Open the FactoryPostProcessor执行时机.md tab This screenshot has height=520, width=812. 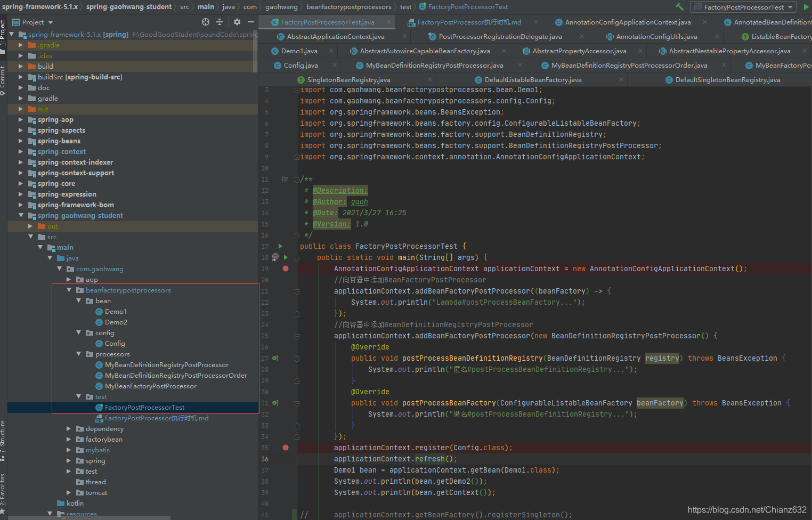[469, 22]
